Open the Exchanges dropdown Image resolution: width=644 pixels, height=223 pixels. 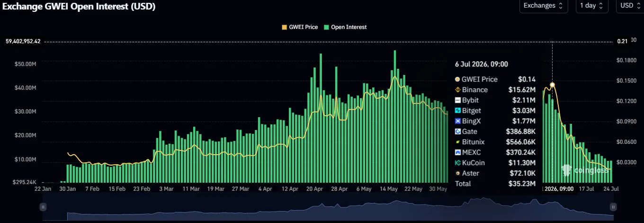pyautogui.click(x=543, y=6)
